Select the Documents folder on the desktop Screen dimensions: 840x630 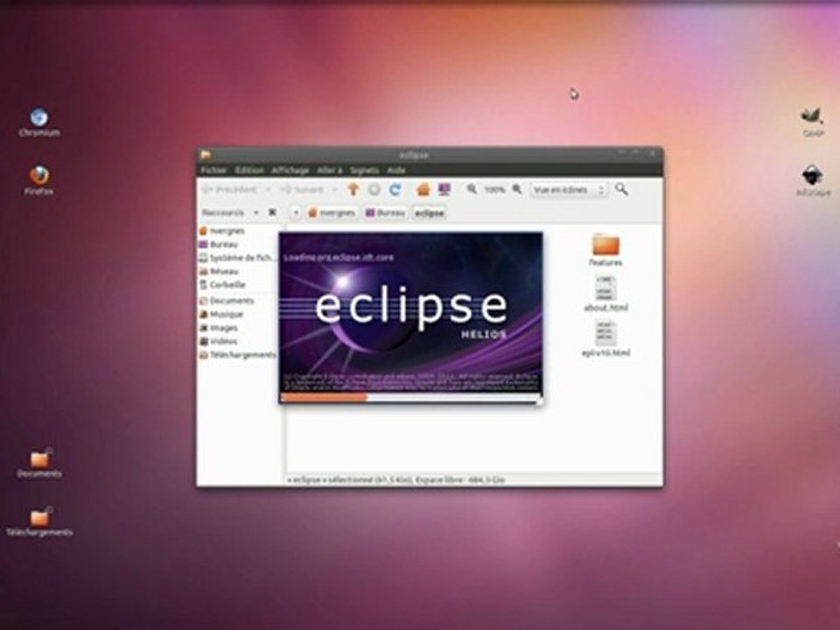pos(38,464)
